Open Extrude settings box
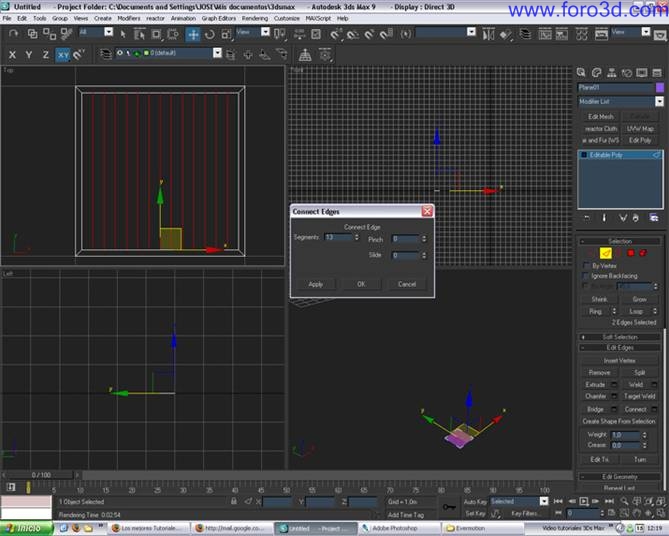Viewport: 669px width, 536px height. pos(614,385)
